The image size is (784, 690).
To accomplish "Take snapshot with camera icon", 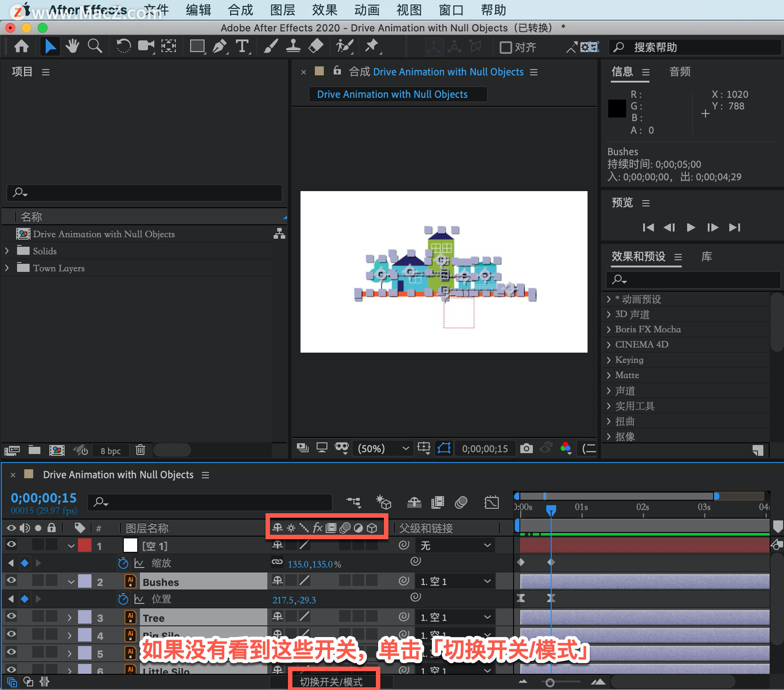I will coord(526,448).
